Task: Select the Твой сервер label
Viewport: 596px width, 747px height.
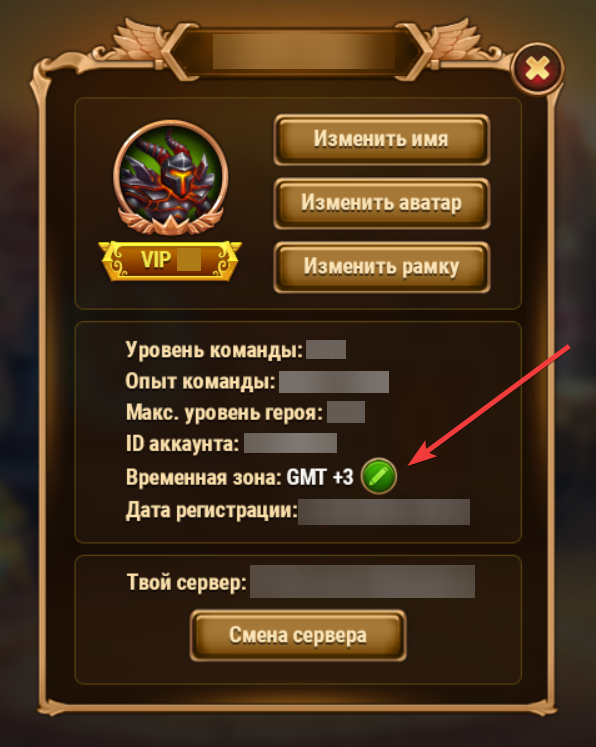Action: 187,582
